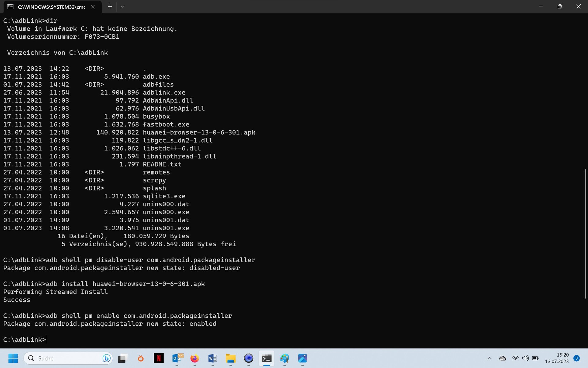
Task: Switch to Outlook in the taskbar
Action: (x=177, y=358)
